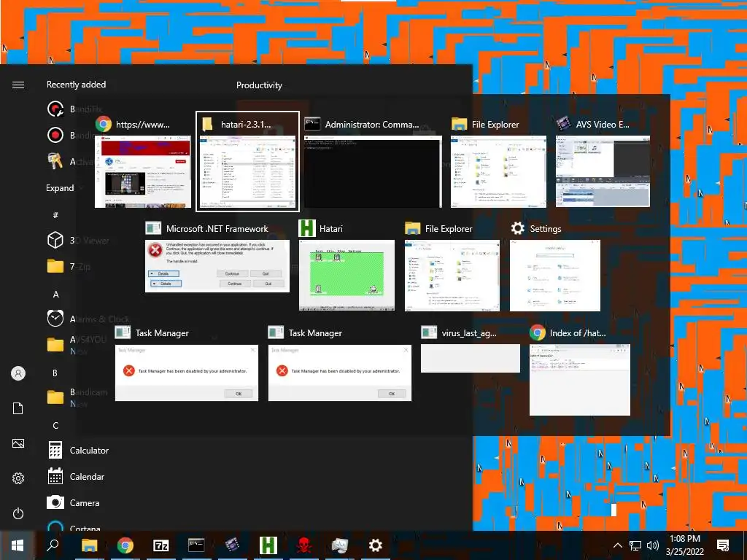This screenshot has height=560, width=747.
Task: Click the Power icon in Start sidebar
Action: [x=18, y=513]
